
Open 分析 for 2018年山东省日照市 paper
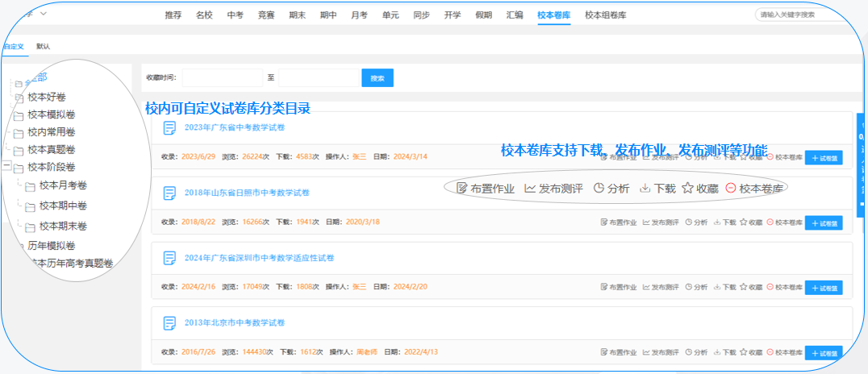[696, 222]
